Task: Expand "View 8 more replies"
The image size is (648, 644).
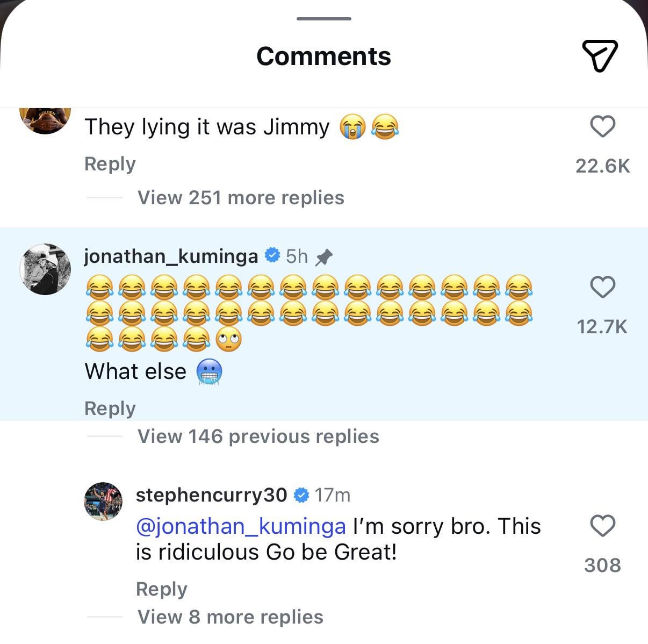Action: point(230,617)
